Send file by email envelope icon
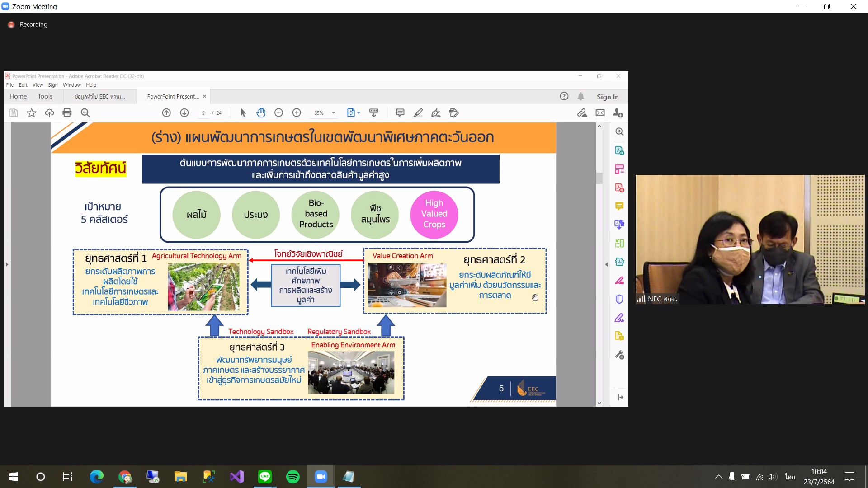The image size is (868, 488). pyautogui.click(x=600, y=113)
